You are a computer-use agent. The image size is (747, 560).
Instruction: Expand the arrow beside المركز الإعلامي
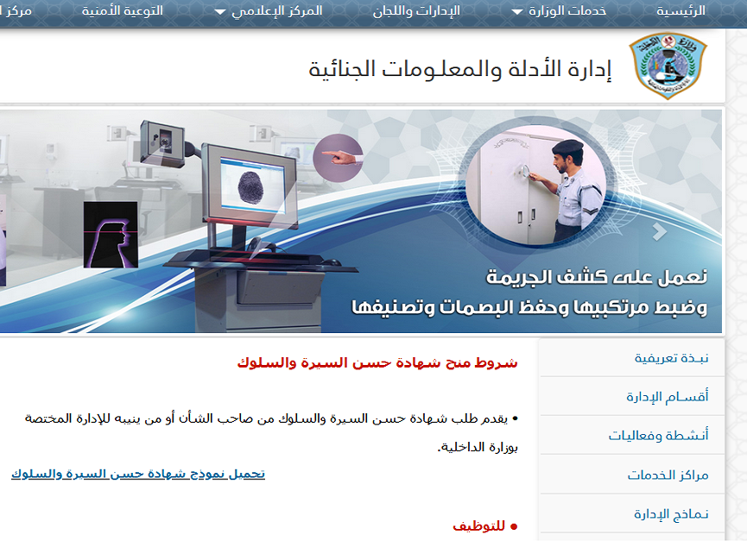[219, 12]
